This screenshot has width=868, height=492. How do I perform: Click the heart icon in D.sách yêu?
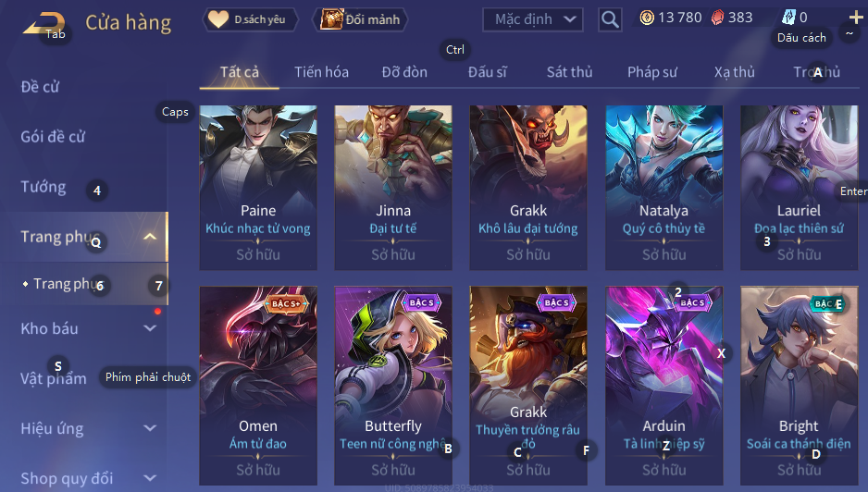tap(218, 19)
